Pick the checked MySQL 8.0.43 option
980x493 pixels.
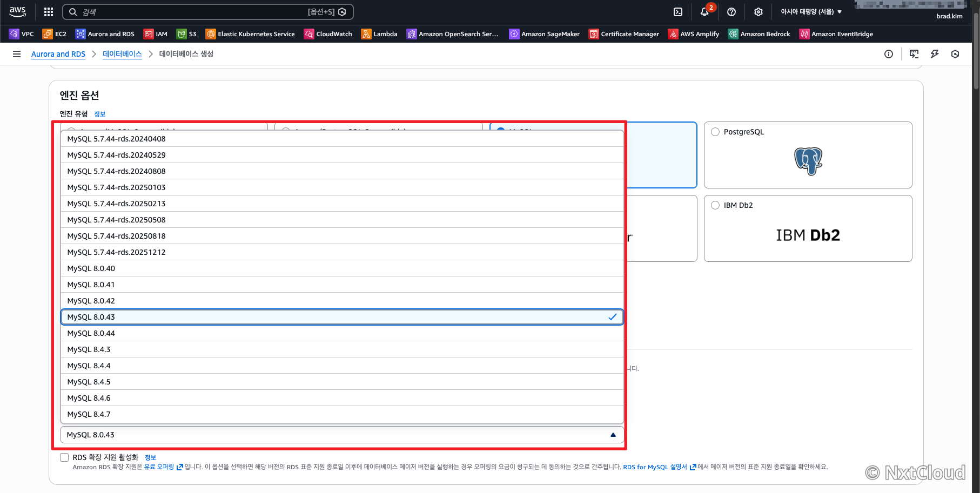click(342, 317)
